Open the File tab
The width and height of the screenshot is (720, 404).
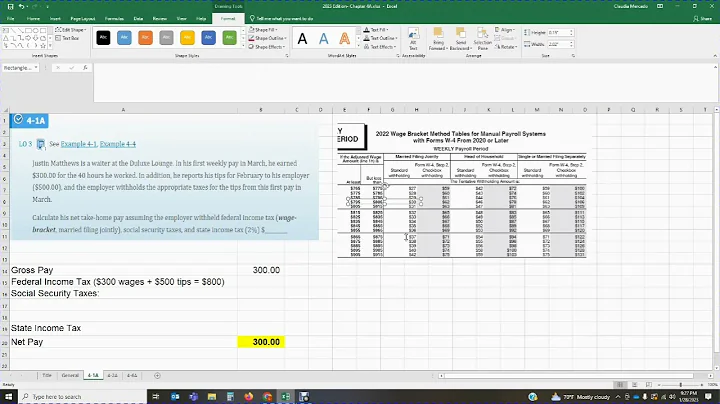tap(11, 19)
